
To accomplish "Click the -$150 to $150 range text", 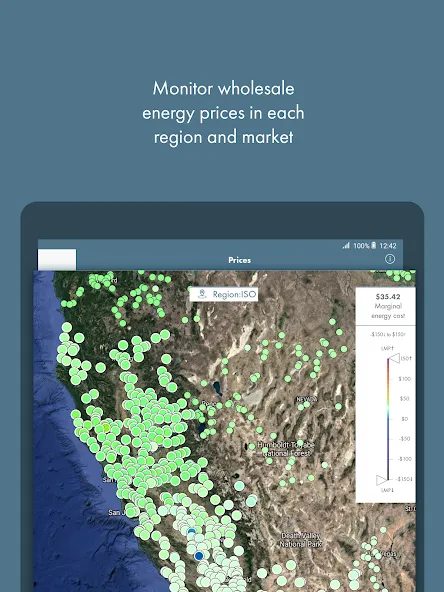I will point(388,335).
